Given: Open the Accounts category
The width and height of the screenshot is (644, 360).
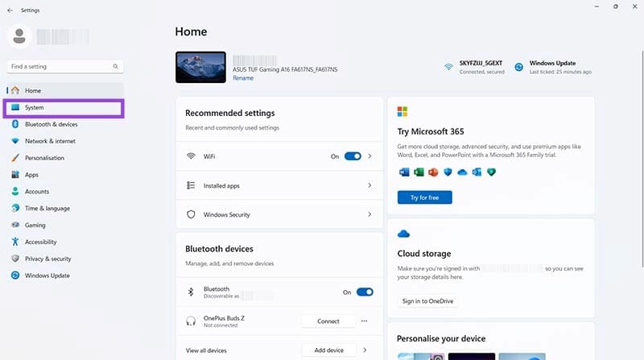Looking at the screenshot, I should coord(65,192).
